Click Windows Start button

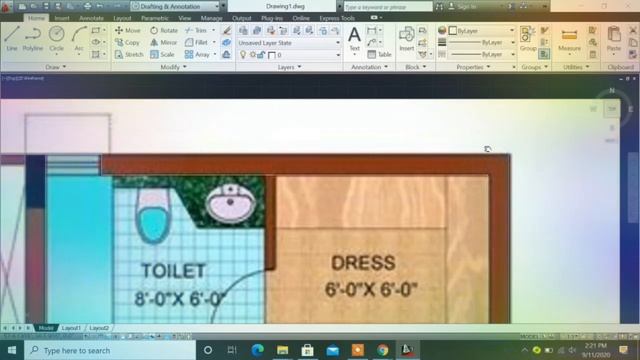point(11,350)
